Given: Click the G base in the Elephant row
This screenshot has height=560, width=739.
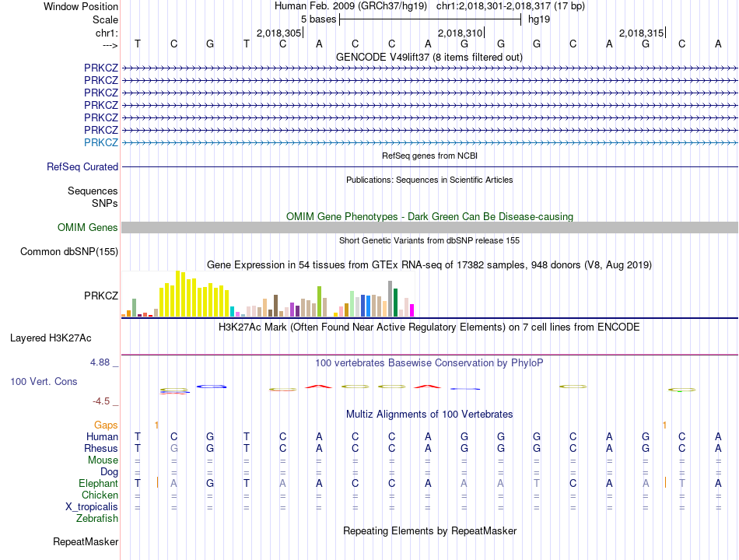Looking at the screenshot, I should click(x=210, y=483).
